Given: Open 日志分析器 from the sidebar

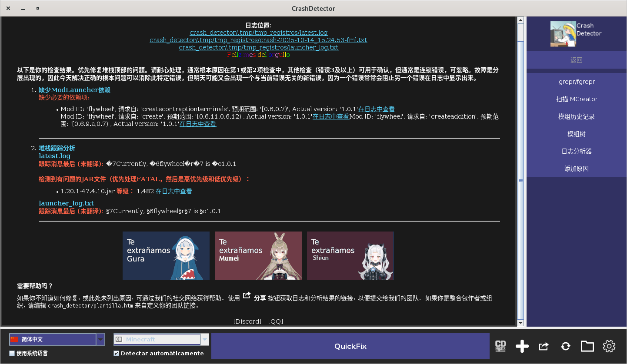Looking at the screenshot, I should coord(577,151).
